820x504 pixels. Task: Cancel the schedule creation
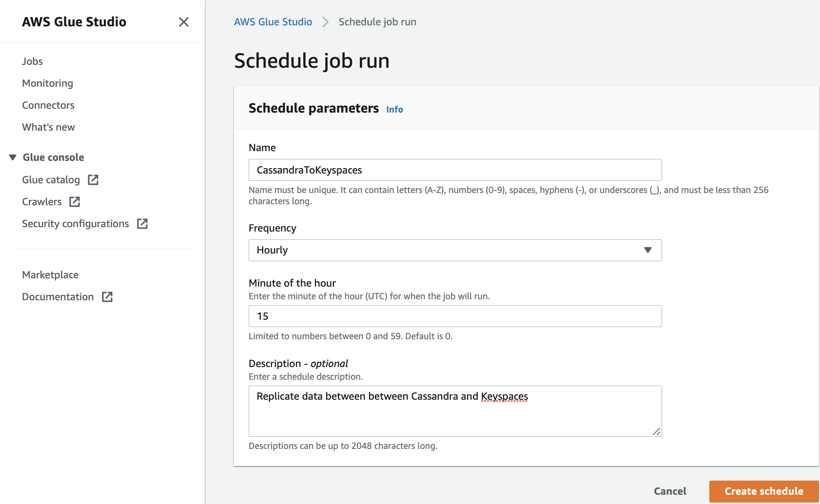point(670,491)
